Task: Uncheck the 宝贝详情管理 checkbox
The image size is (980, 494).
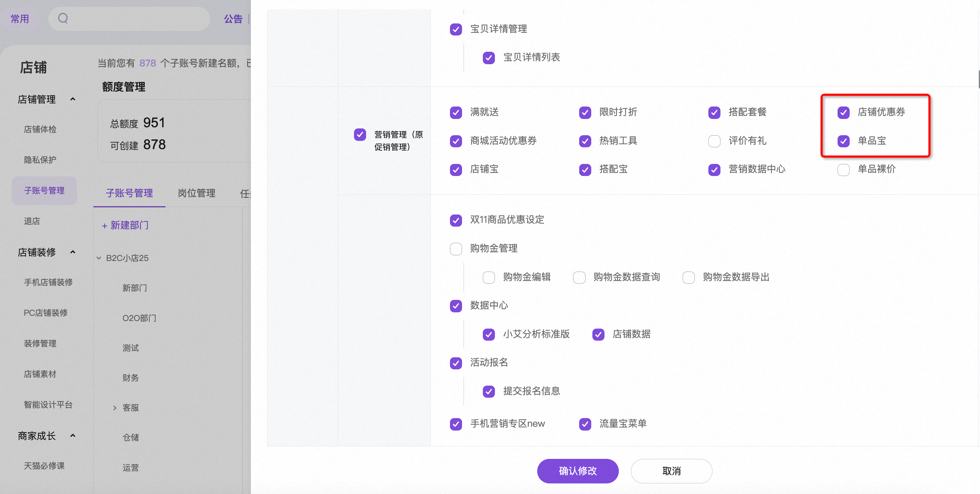Action: click(456, 29)
